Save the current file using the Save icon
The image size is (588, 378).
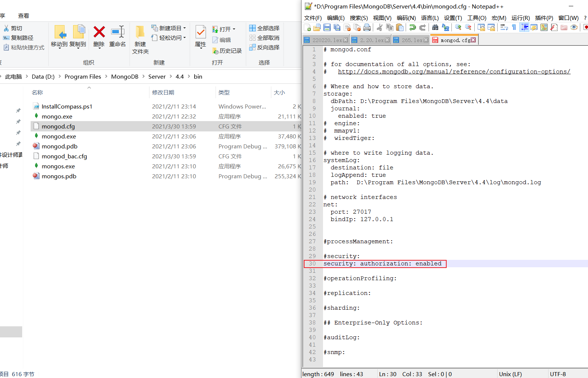(x=327, y=27)
